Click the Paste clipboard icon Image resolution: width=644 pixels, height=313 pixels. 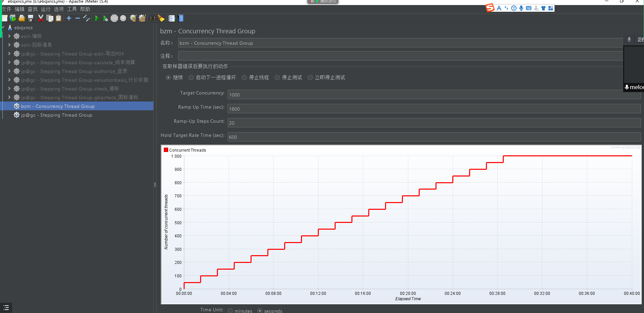[59, 18]
